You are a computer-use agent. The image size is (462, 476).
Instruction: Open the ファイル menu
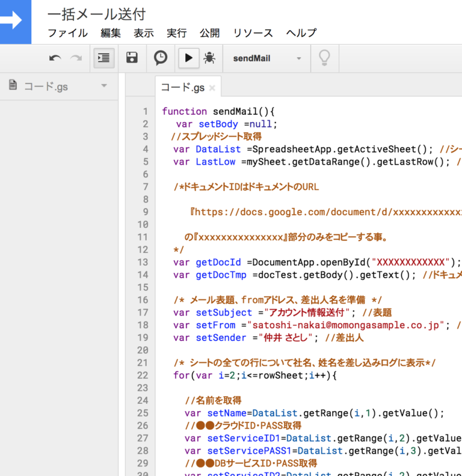[x=67, y=33]
